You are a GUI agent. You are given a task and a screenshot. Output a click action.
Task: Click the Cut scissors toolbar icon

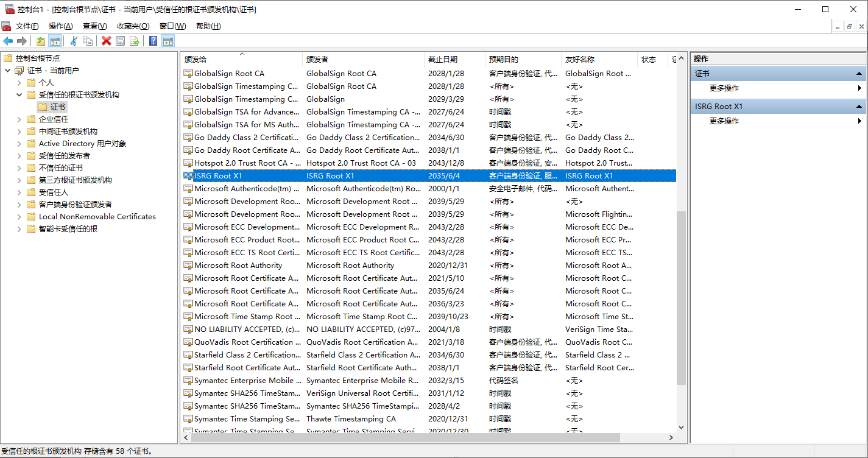[x=74, y=41]
